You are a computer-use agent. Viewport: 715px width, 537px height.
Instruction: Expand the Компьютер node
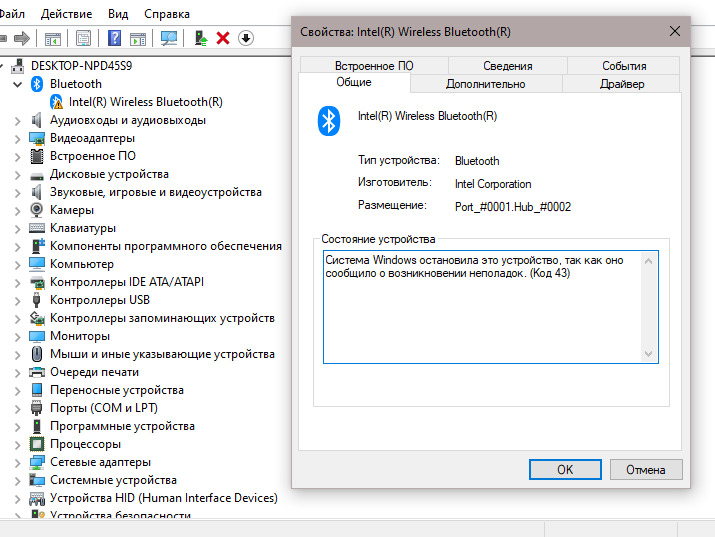click(x=18, y=265)
